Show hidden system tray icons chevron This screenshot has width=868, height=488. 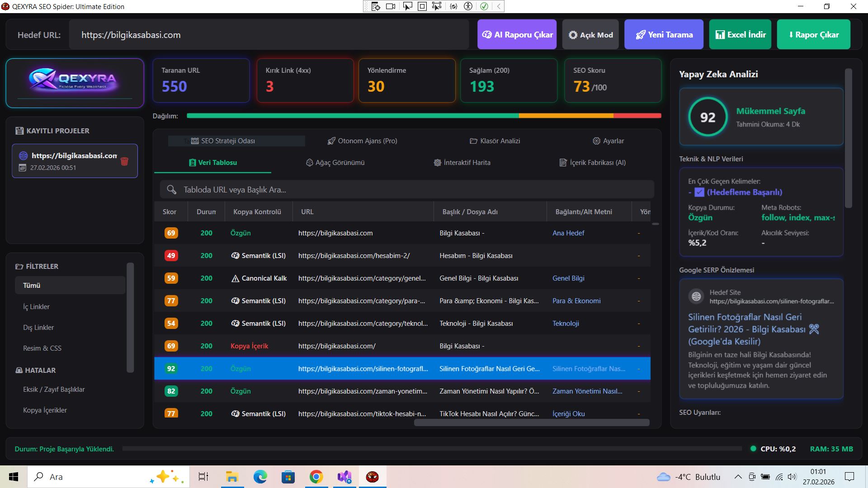coord(738,477)
